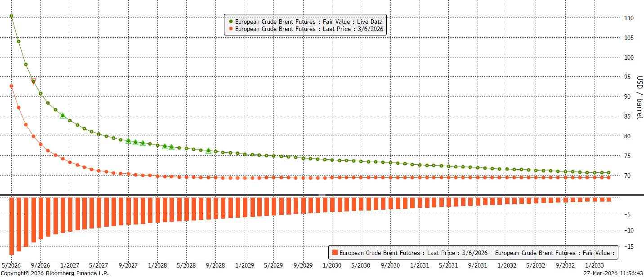Click the orange square in the bottom legend
Screen dimensions: 644x277
[334, 253]
